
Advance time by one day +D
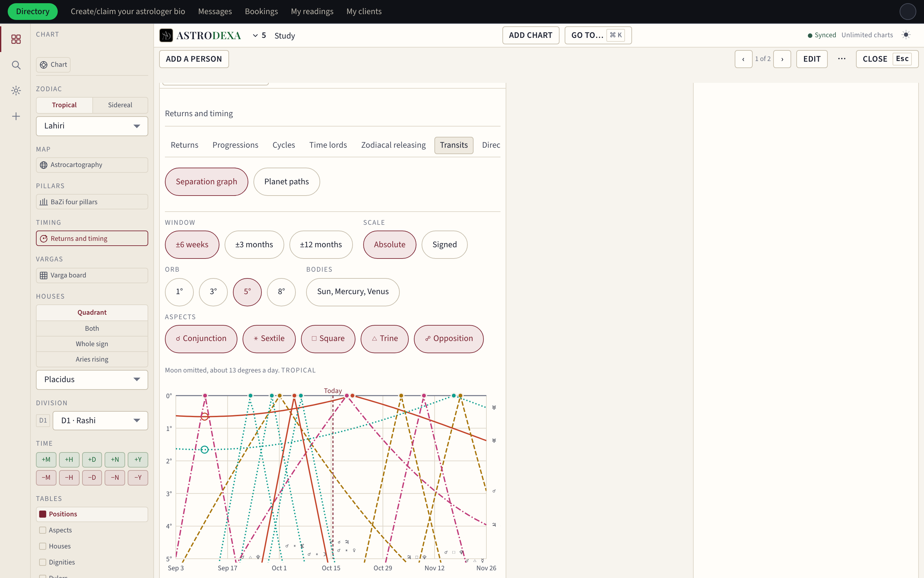(x=92, y=460)
